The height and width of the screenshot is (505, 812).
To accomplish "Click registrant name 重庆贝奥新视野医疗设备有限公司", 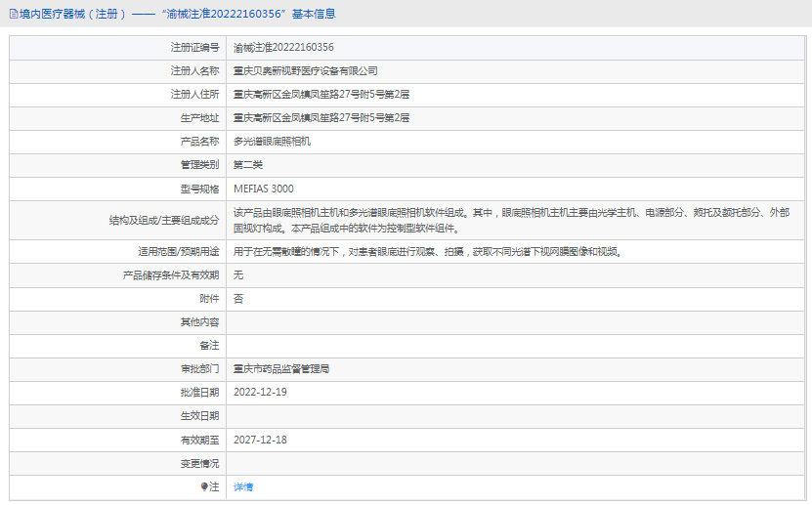I will point(305,70).
